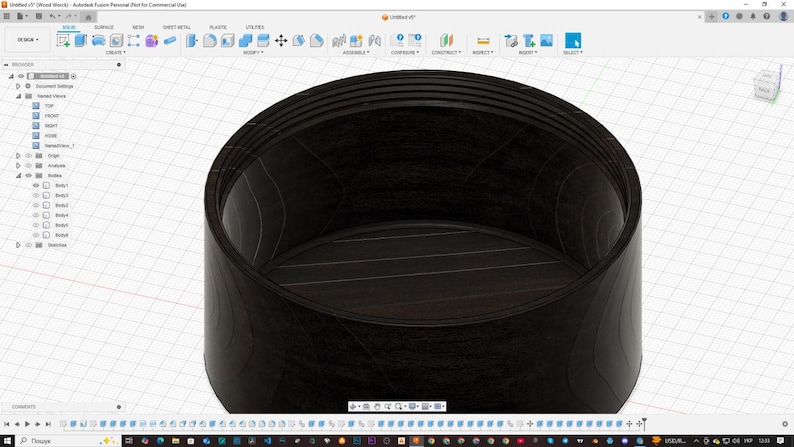Select the Fillet tool
Image resolution: width=794 pixels, height=447 pixels.
tap(210, 40)
